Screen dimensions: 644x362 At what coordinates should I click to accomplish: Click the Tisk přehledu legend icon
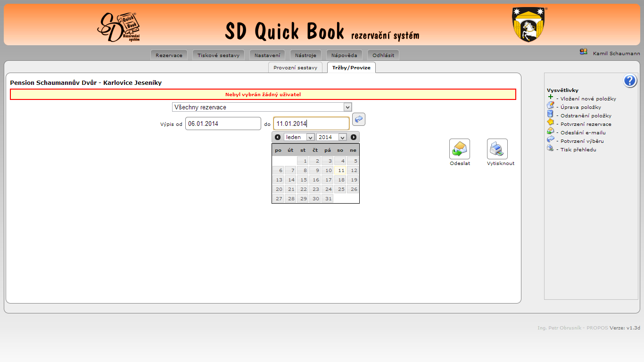click(550, 148)
